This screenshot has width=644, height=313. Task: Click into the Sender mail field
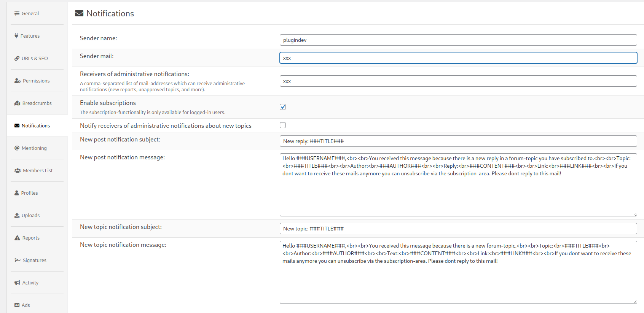(x=458, y=58)
